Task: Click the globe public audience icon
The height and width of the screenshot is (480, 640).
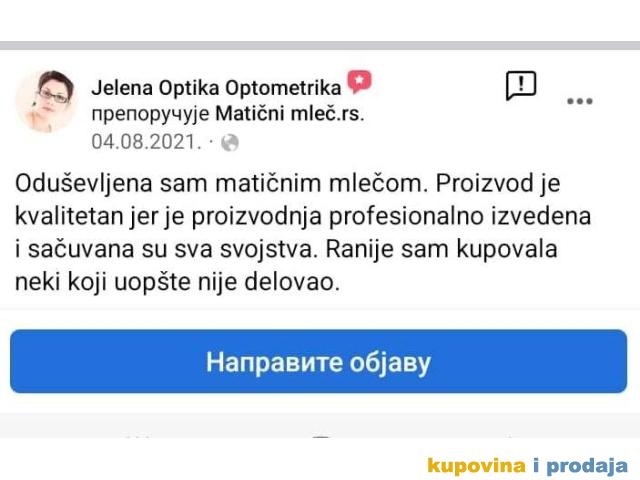Action: click(x=230, y=141)
